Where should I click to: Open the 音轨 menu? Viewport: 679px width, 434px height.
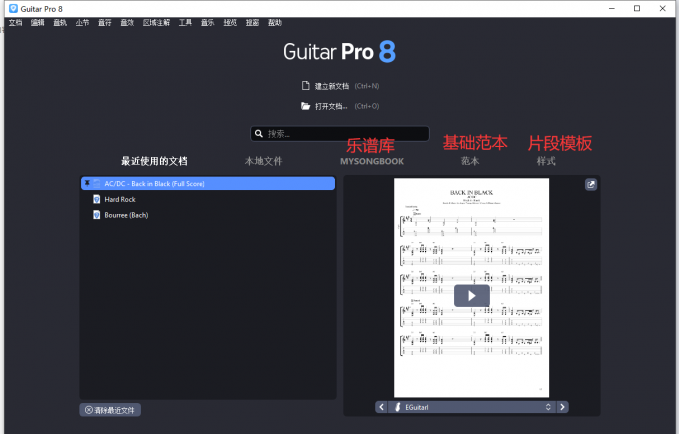(x=60, y=23)
